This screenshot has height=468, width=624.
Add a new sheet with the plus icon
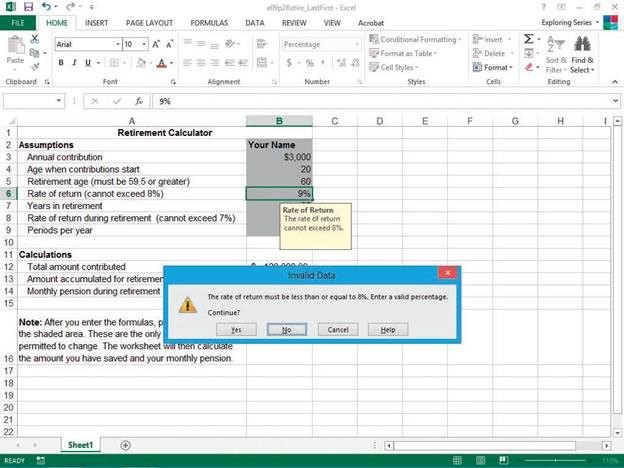click(x=125, y=445)
